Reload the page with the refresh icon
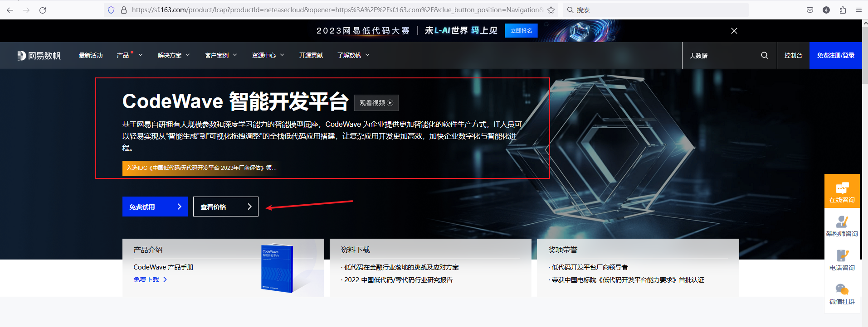 (x=43, y=10)
